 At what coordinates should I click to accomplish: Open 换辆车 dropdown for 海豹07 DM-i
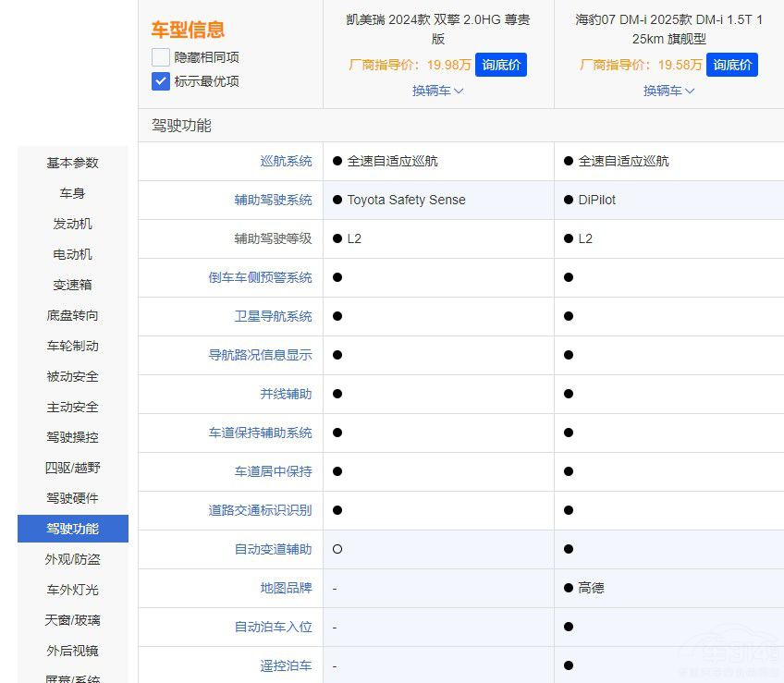pos(668,91)
